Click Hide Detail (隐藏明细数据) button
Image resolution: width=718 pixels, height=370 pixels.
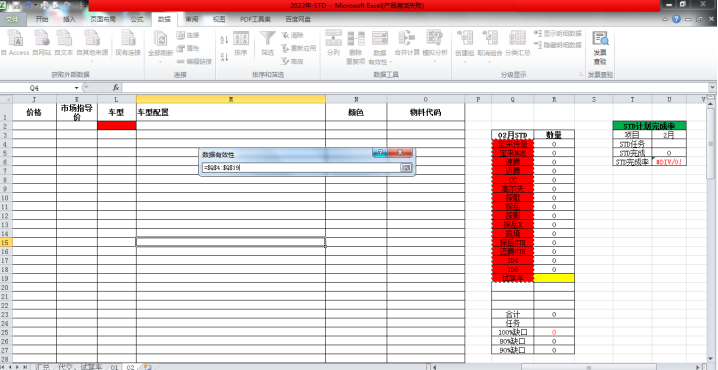click(x=558, y=45)
